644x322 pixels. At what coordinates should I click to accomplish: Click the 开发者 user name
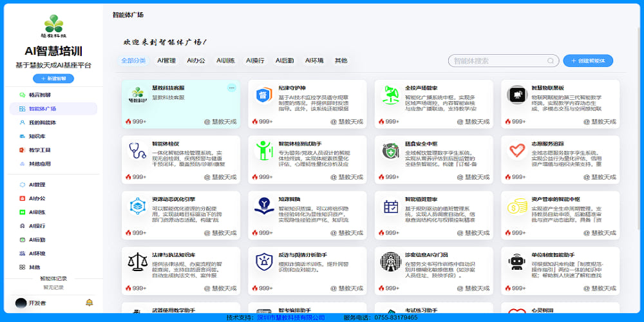[37, 303]
